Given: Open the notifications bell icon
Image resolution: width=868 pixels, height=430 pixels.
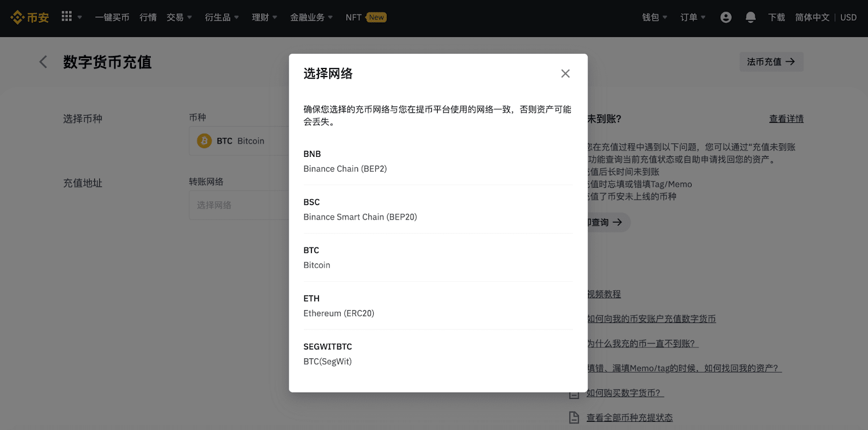Looking at the screenshot, I should 751,17.
